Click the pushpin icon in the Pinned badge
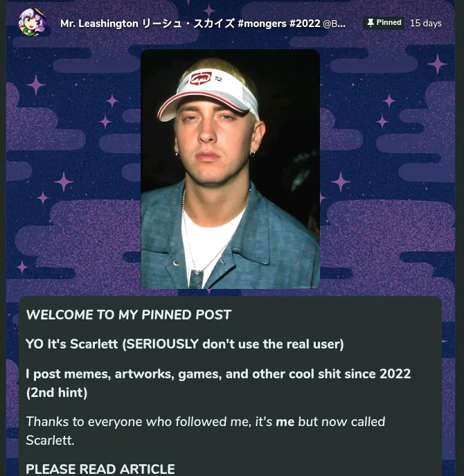 pyautogui.click(x=371, y=23)
